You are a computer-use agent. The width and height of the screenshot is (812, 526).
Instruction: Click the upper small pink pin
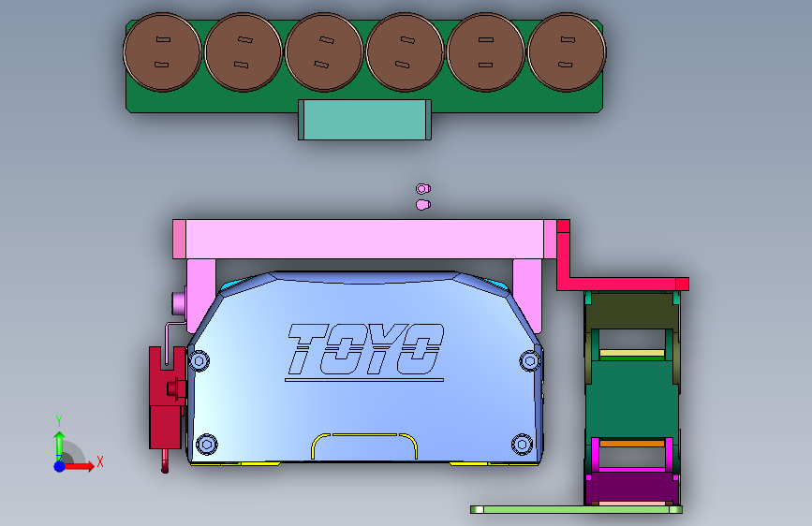(423, 188)
